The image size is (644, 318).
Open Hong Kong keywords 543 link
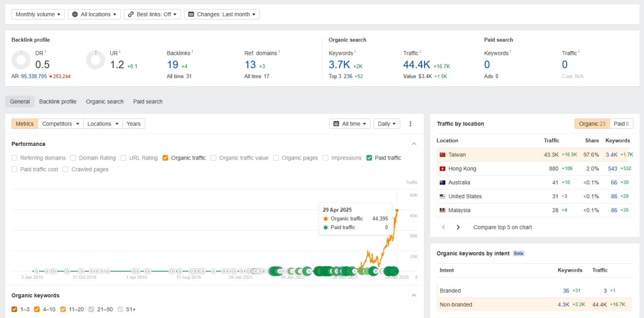coord(613,169)
